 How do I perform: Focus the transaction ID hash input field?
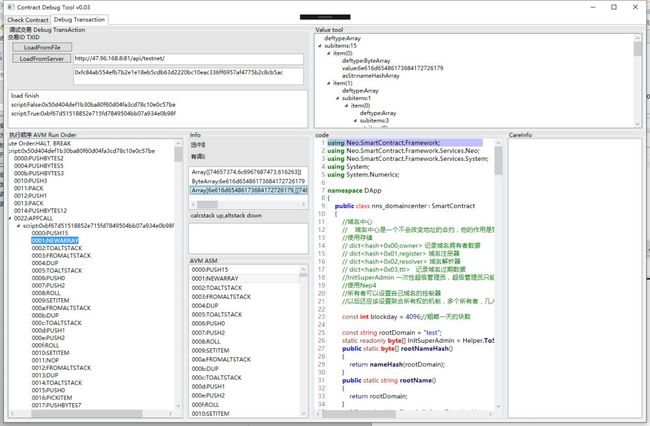[188, 76]
